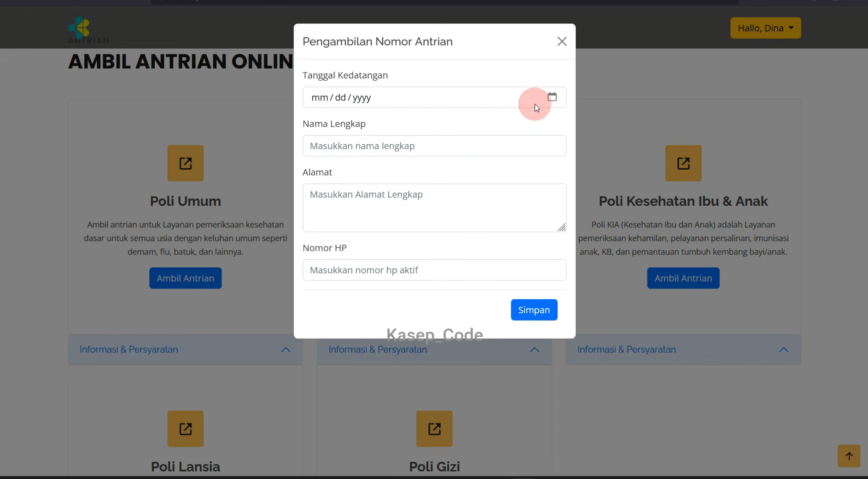Click Ambil Antrian under Poli Umum
Screen dimensions: 868x479
click(x=186, y=278)
